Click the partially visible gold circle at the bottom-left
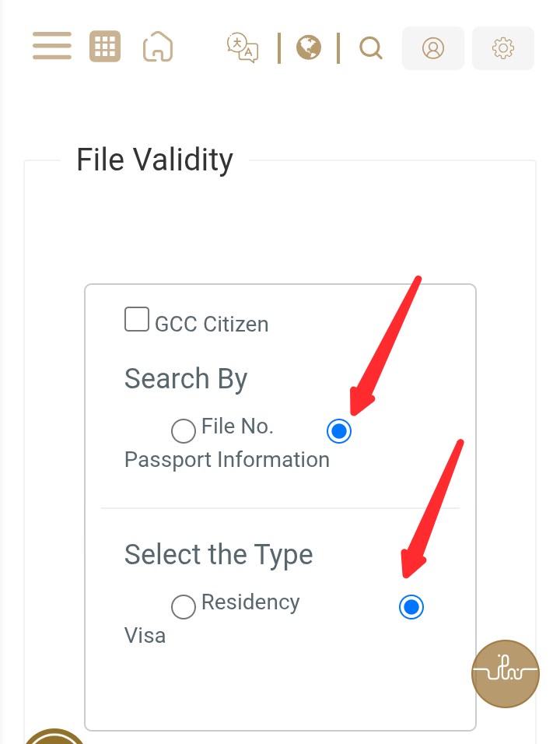Viewport: 560px width, 744px height. pyautogui.click(x=54, y=736)
